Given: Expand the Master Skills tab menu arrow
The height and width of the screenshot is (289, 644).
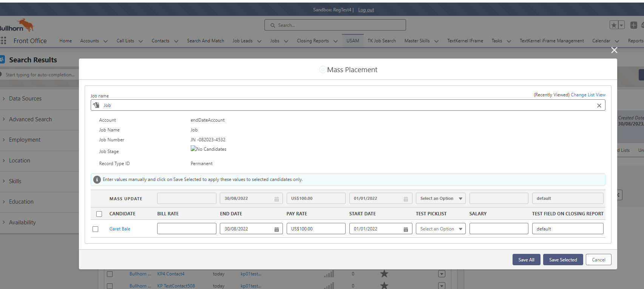Looking at the screenshot, I should coord(436,41).
